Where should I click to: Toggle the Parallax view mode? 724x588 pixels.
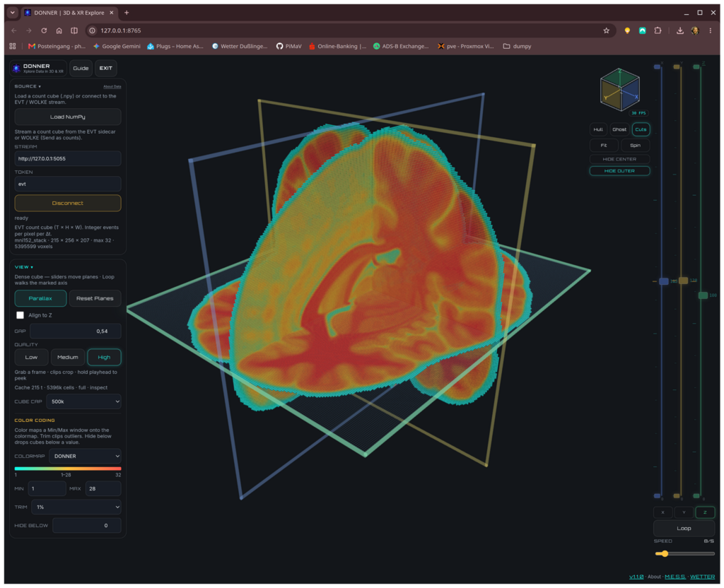pos(40,299)
